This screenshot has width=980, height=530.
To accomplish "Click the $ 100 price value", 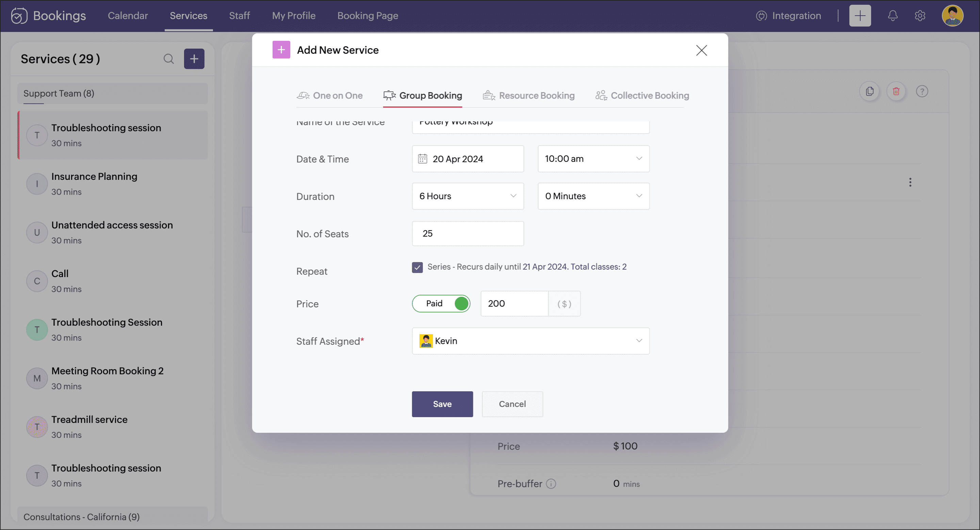I will coord(625,446).
